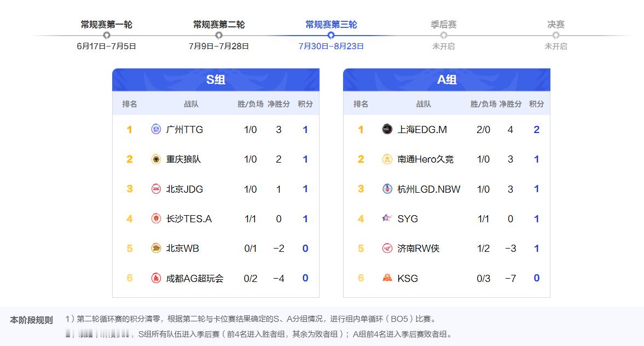Click the S组 group header
The width and height of the screenshot is (644, 346).
pos(216,80)
